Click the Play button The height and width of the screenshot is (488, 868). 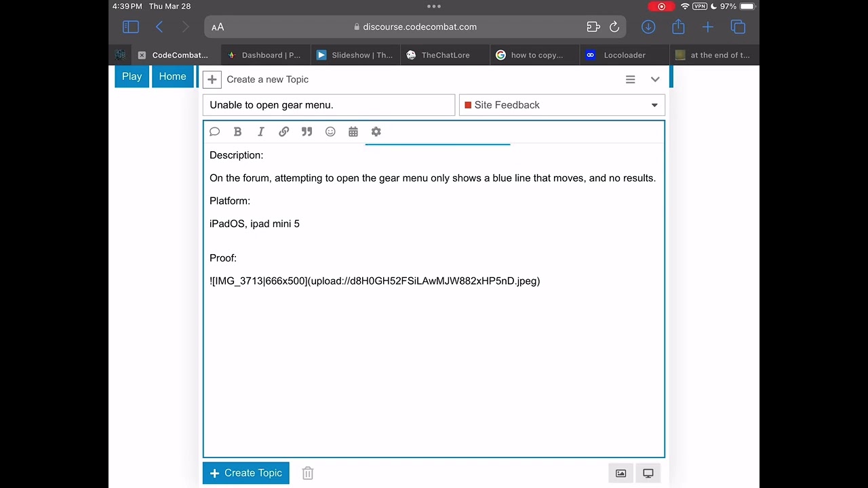132,77
